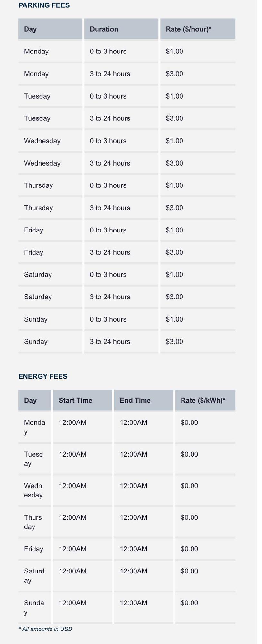The width and height of the screenshot is (262, 644).
Task: Select the Duration column header
Action: (x=104, y=29)
